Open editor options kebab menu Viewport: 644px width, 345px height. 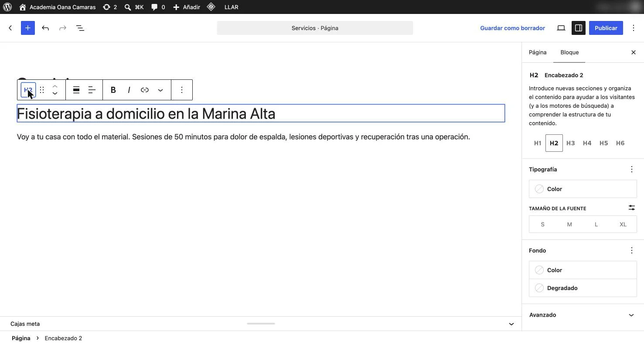[634, 28]
